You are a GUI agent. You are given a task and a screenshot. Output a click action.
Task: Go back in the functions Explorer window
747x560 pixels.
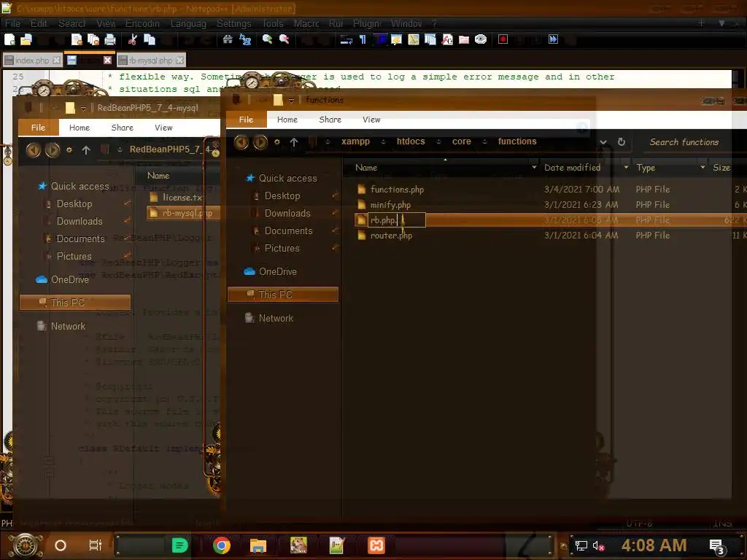click(241, 142)
